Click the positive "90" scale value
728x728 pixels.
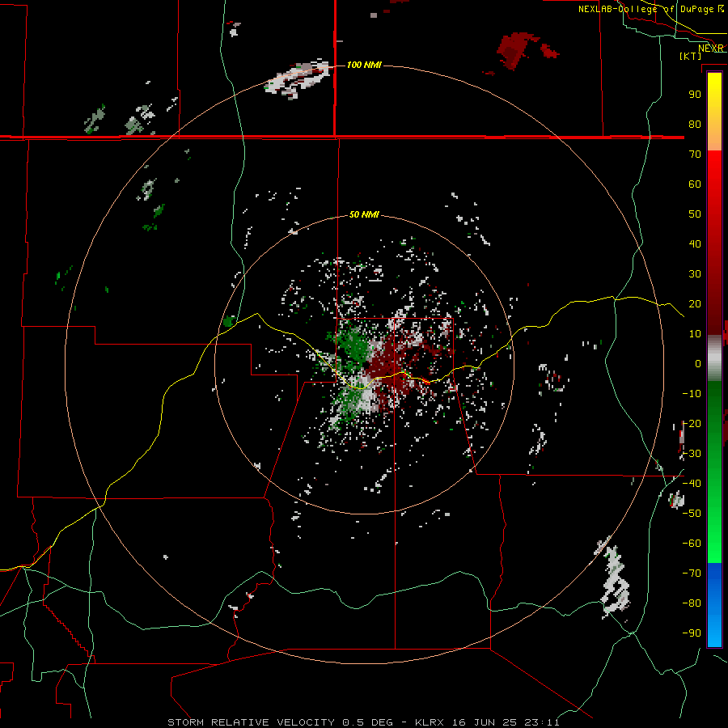tap(695, 95)
